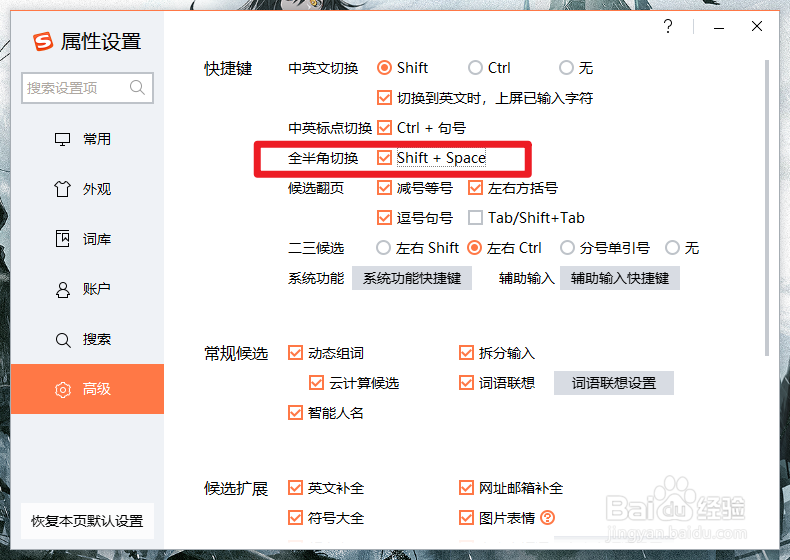Toggle 网址邮箱补全 checkbox
Screen dimensions: 790x560
click(x=466, y=488)
